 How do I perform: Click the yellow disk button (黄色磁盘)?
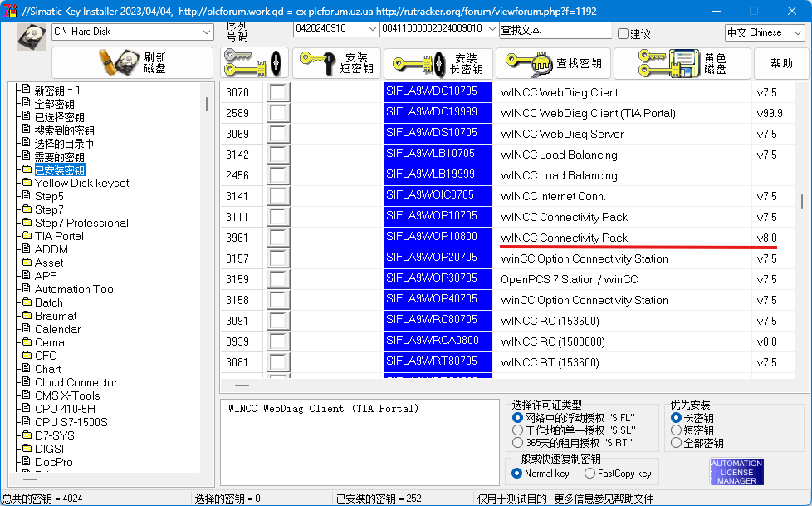point(682,63)
